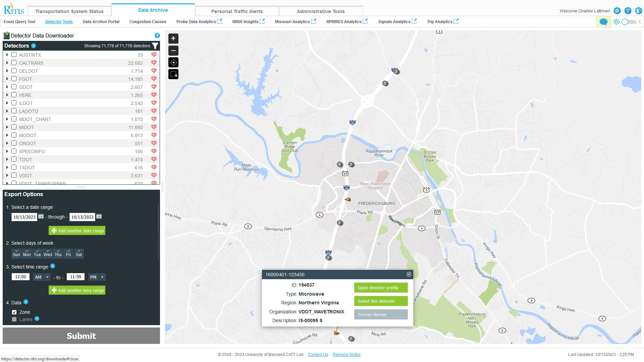Open the calendar picker for the start date
The height and width of the screenshot is (362, 644).
point(41,217)
